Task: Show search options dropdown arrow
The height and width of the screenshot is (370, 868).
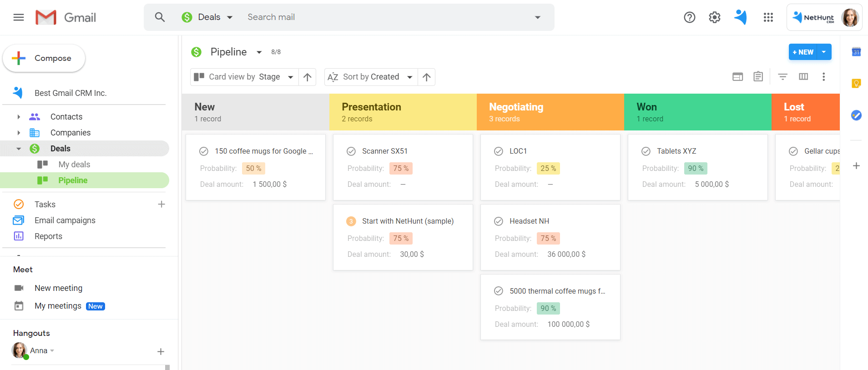Action: click(538, 17)
